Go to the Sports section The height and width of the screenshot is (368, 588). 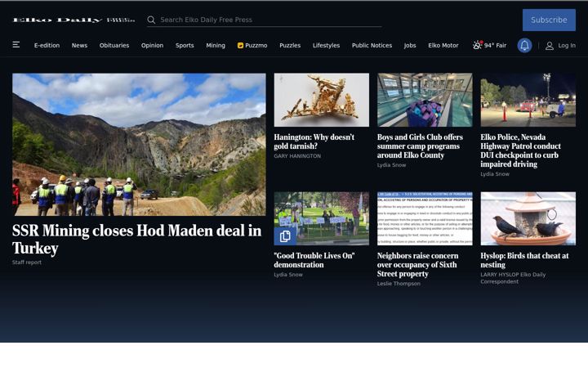[185, 46]
